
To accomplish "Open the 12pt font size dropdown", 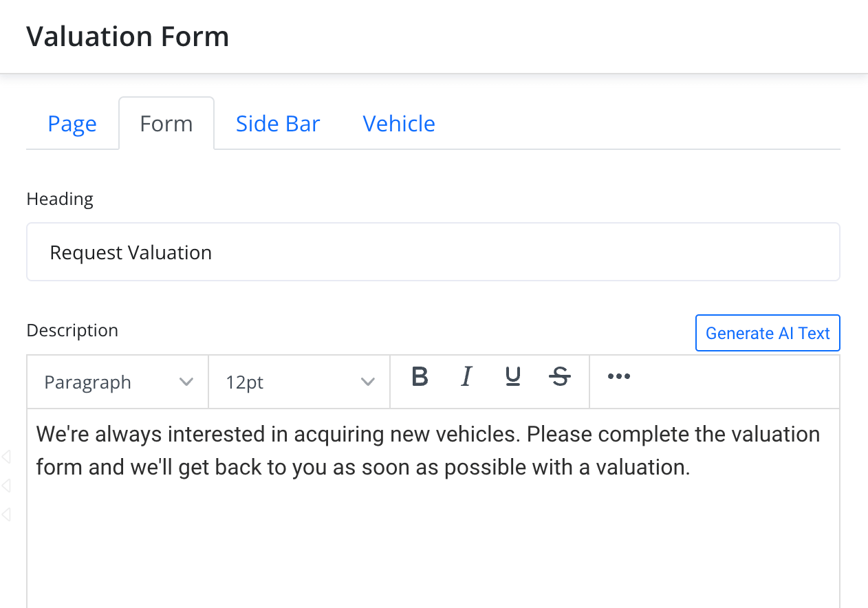I will tap(299, 382).
